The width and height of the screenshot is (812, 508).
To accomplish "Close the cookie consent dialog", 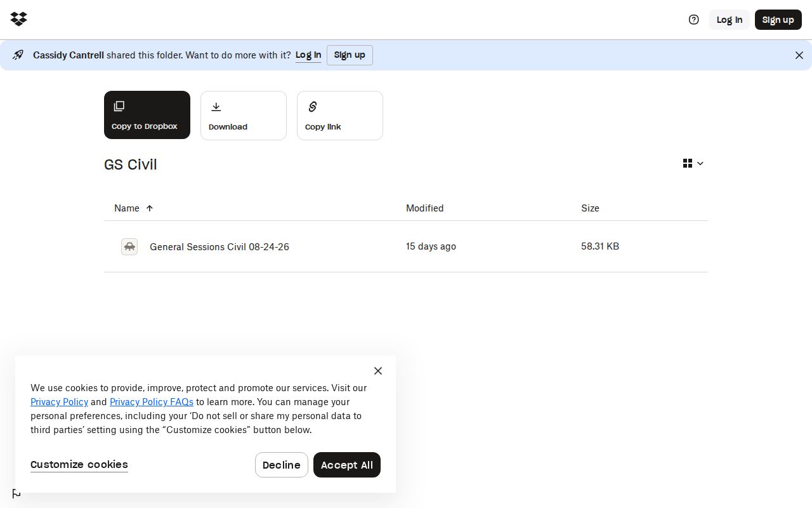I will 378,371.
